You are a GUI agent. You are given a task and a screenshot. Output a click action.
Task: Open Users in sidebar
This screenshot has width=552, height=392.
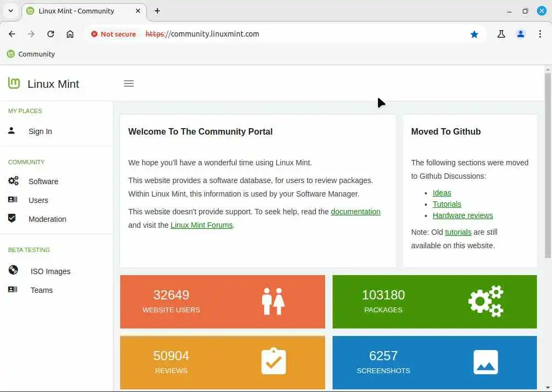(38, 200)
